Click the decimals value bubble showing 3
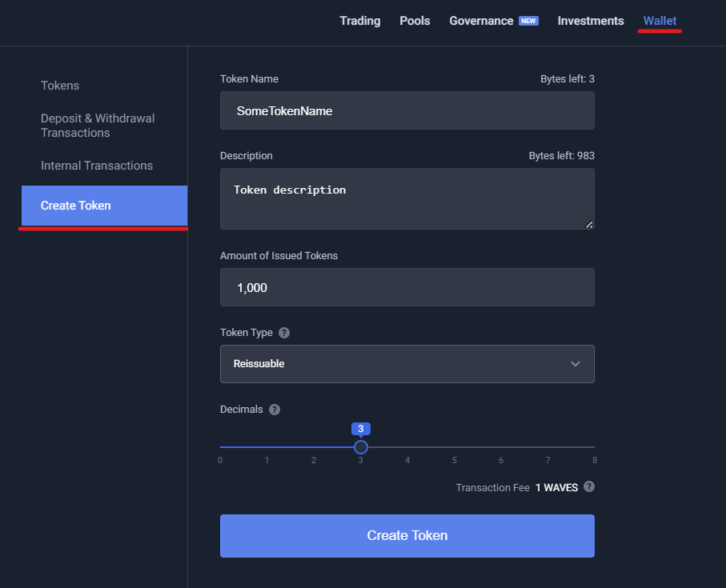 (361, 429)
